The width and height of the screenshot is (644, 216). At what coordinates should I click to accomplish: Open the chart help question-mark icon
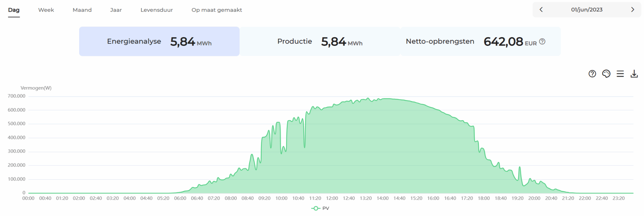coord(592,74)
